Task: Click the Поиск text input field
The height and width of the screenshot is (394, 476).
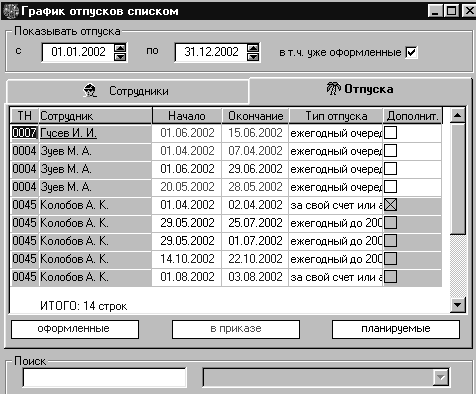Action: (x=104, y=378)
